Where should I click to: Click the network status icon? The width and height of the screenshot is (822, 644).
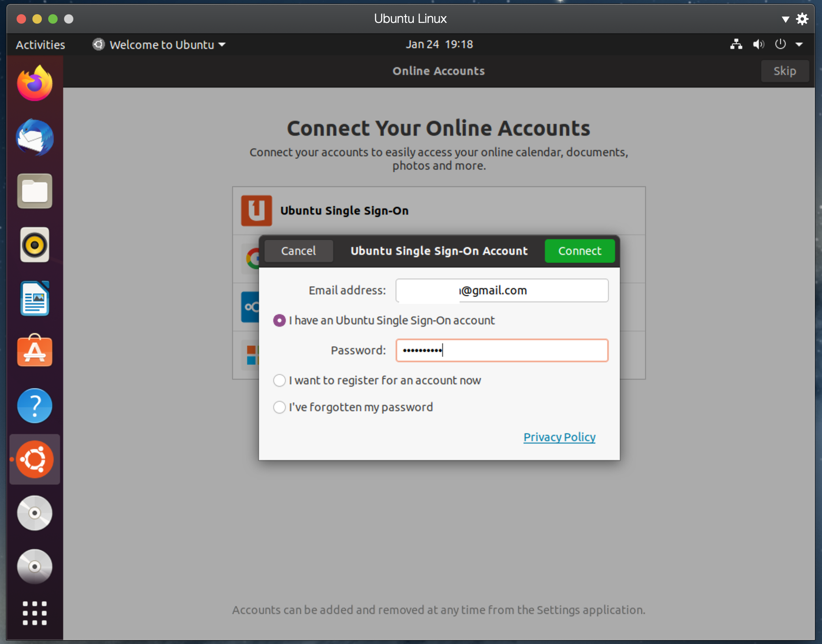(x=736, y=44)
